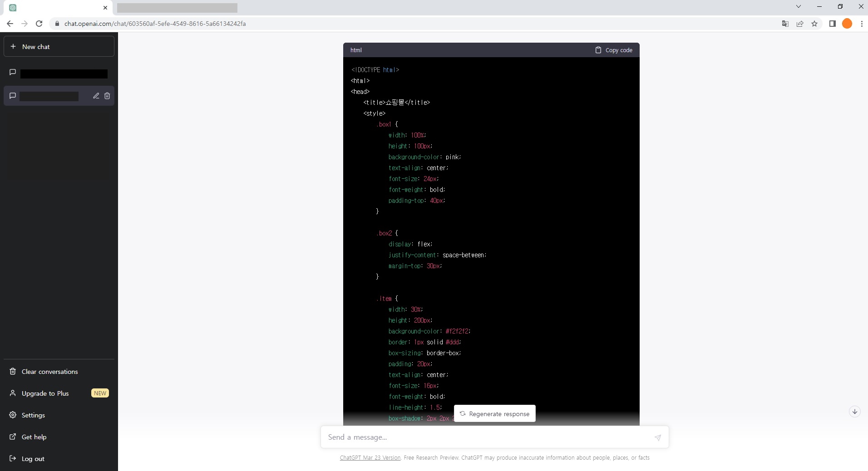868x471 pixels.
Task: Click the share page icon
Action: (x=800, y=24)
